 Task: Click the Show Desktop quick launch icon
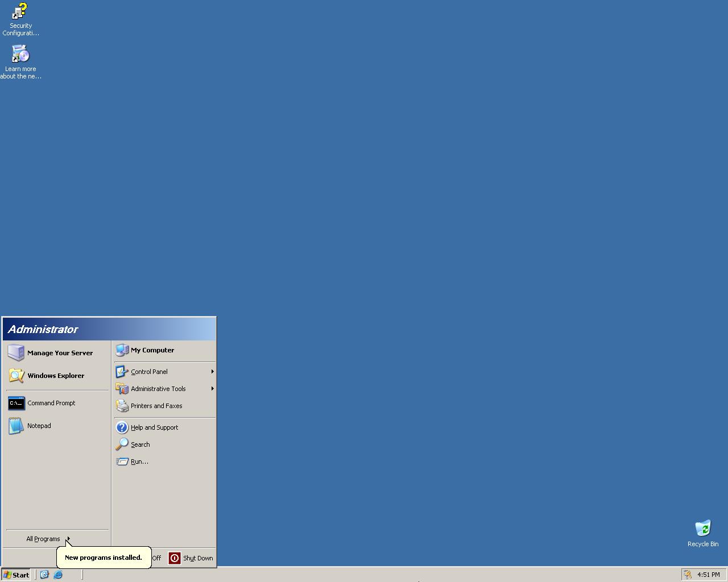[44, 575]
